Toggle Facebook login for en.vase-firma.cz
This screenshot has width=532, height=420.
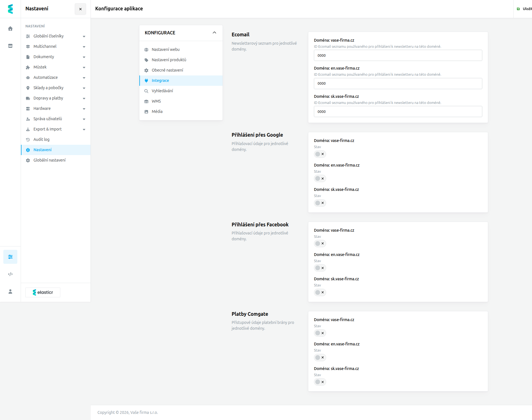coord(320,268)
